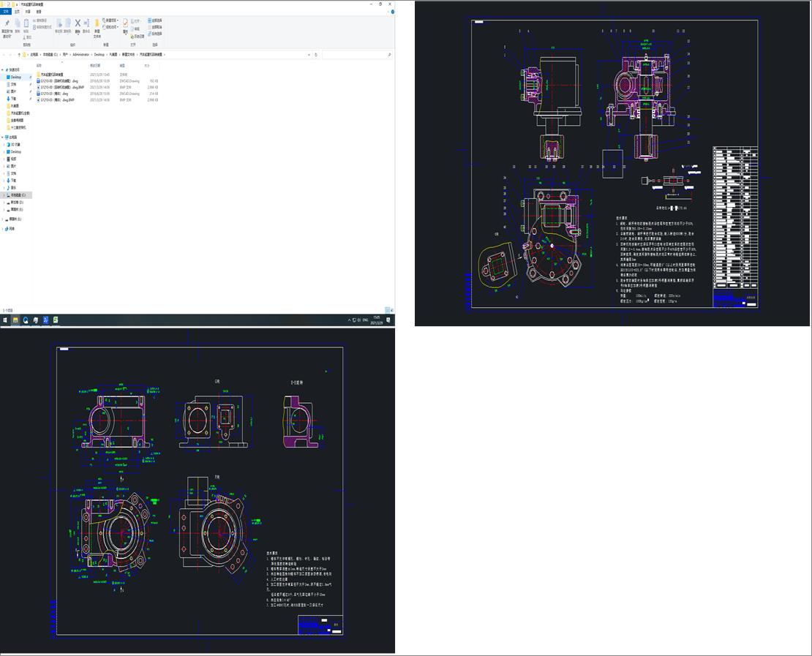Select the ZWCAD Drawing file sized 214 KB
The image size is (812, 656).
pyautogui.click(x=97, y=94)
